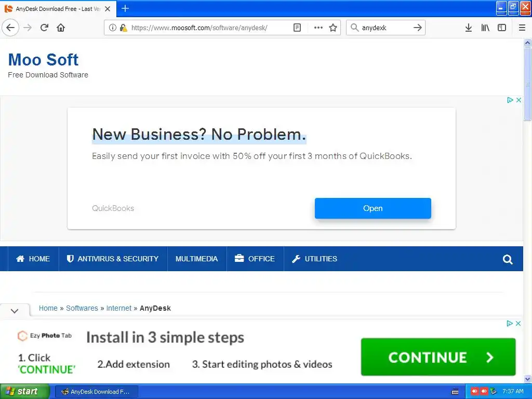Close the AnyDesk Download Free tab
This screenshot has height=399, width=532.
click(108, 9)
